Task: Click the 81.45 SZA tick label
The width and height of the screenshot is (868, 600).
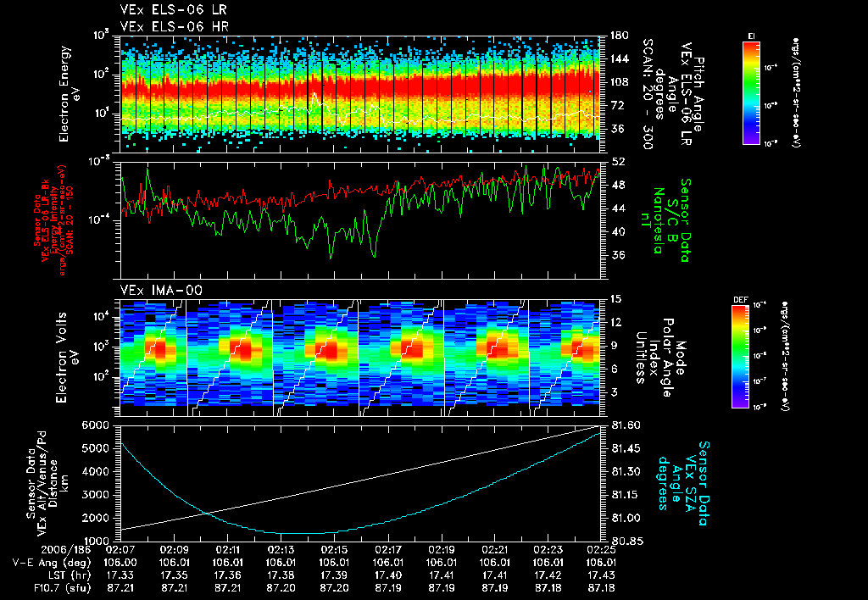Action: (x=626, y=448)
